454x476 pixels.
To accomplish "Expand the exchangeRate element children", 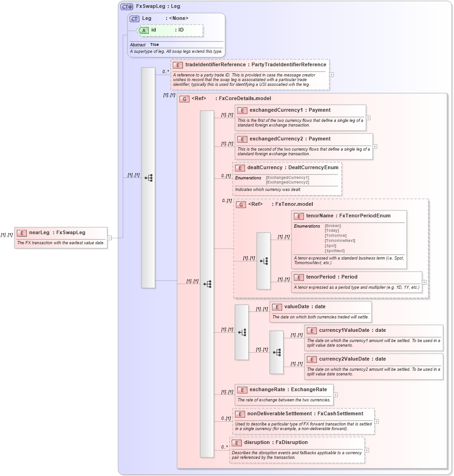I will click(334, 395).
